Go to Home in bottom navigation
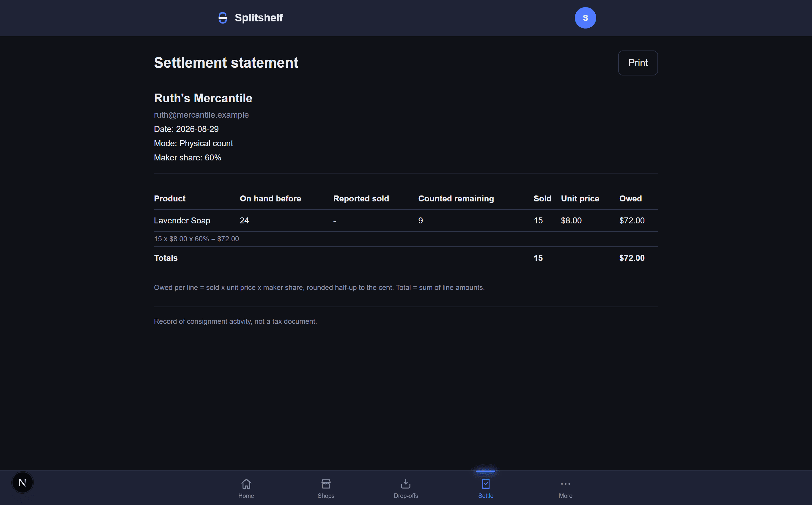The height and width of the screenshot is (505, 812). tap(246, 488)
